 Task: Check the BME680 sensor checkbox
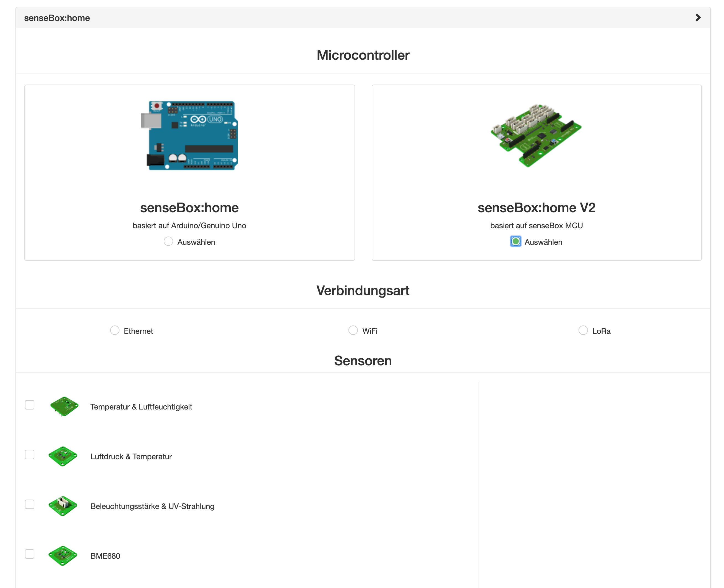click(x=30, y=554)
